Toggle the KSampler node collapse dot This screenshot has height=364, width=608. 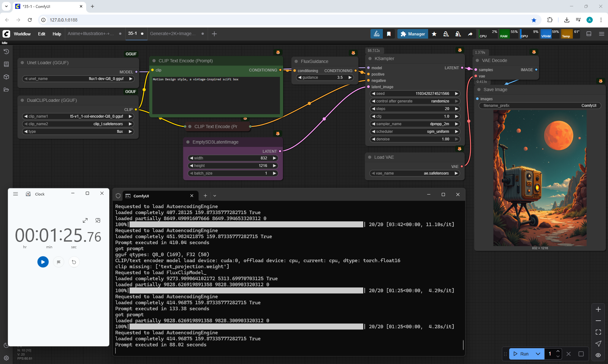370,59
